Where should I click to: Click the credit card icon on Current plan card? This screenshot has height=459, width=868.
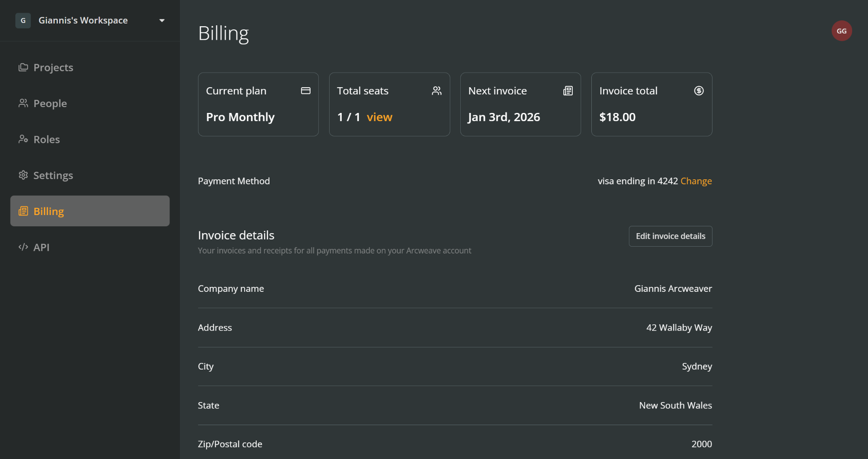306,90
